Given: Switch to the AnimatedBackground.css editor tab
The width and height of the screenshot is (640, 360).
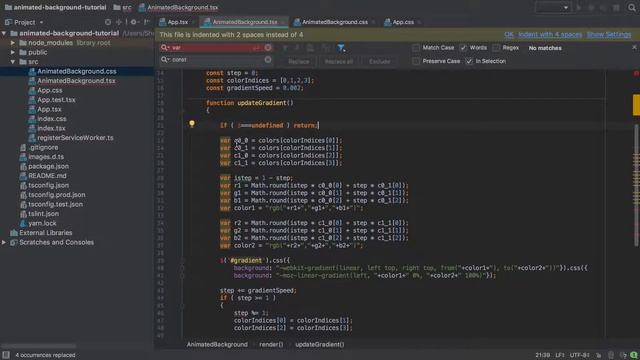Looking at the screenshot, I should 334,22.
